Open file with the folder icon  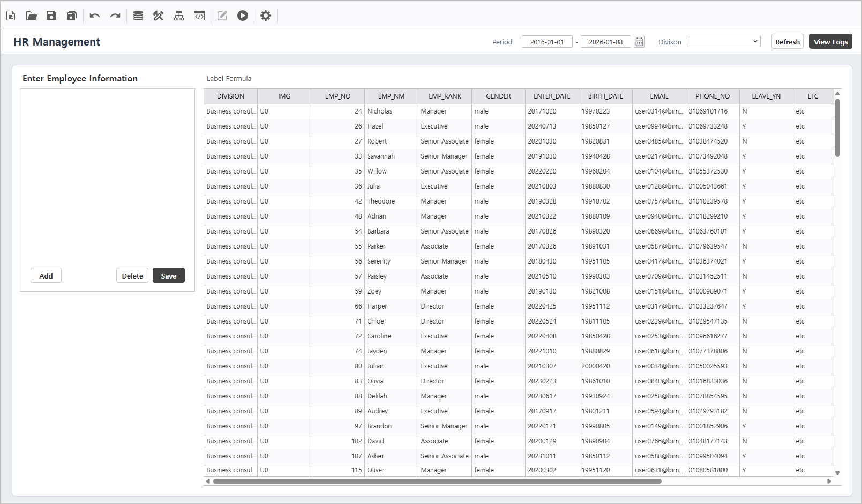click(x=31, y=16)
